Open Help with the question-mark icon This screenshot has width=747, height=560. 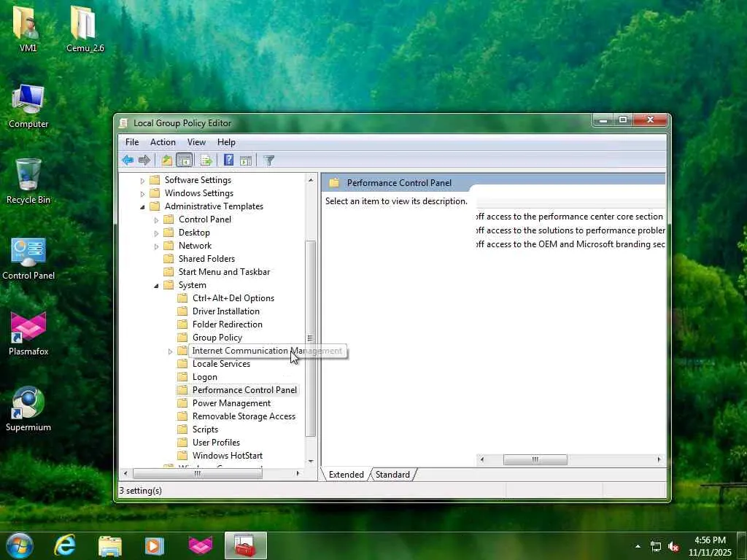[228, 160]
